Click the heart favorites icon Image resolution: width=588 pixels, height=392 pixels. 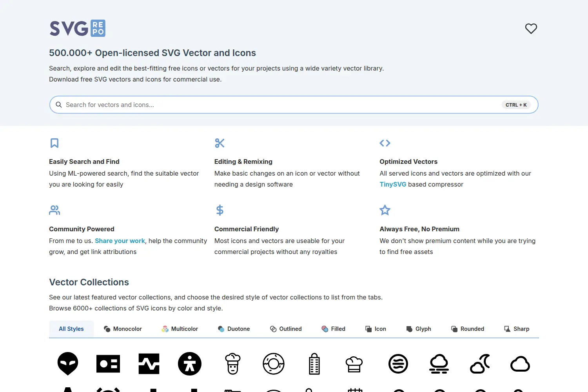click(531, 29)
